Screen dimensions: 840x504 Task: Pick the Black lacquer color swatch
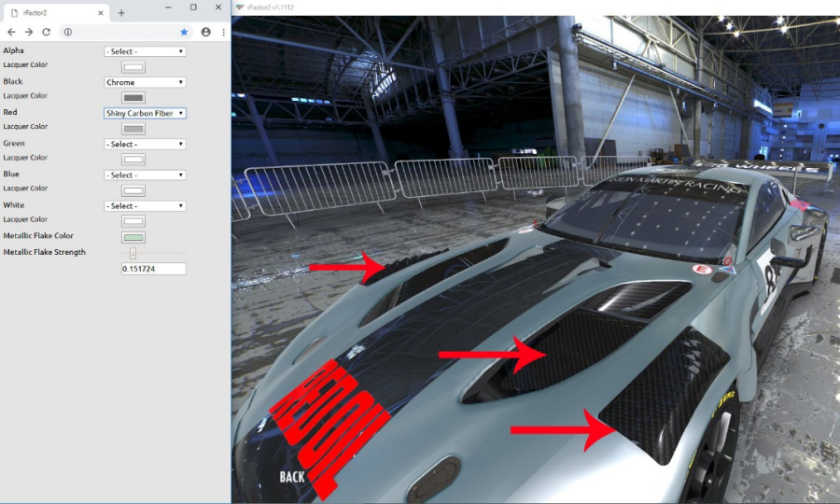pos(133,98)
